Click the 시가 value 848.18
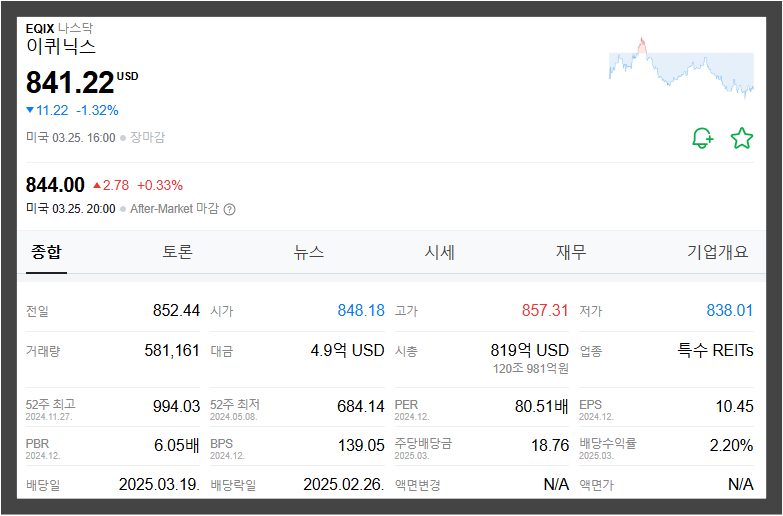The image size is (783, 516). coord(361,310)
